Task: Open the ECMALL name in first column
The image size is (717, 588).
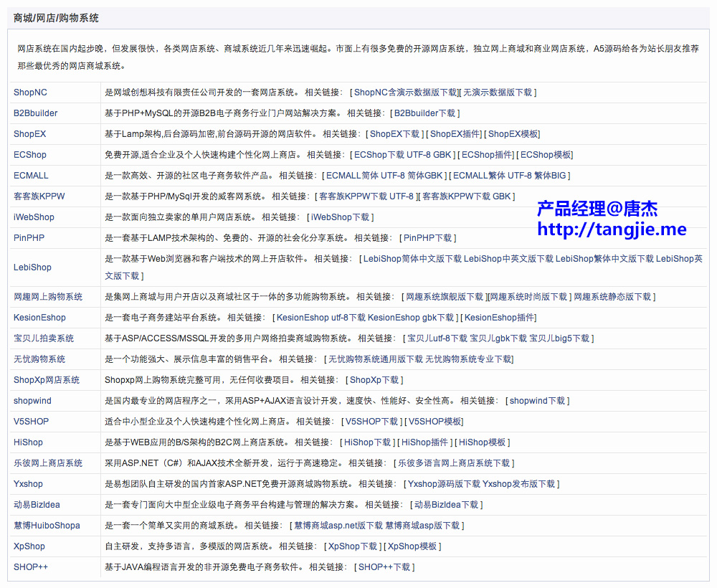Action: [31, 176]
